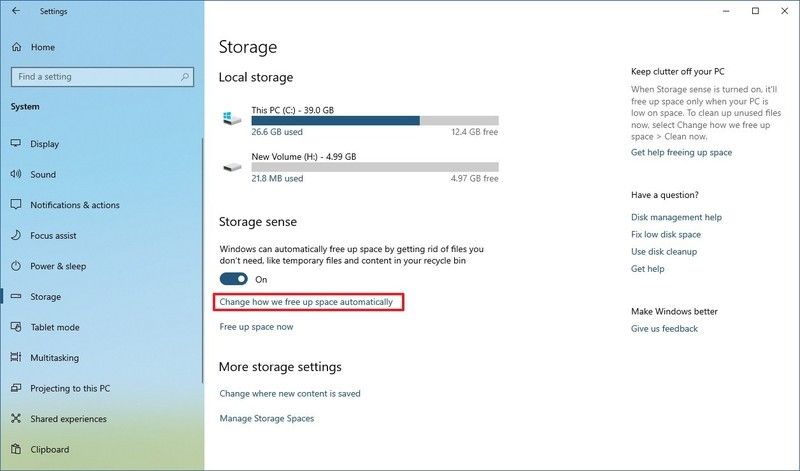Click the Home icon in sidebar
Image resolution: width=800 pixels, height=471 pixels.
[x=16, y=47]
